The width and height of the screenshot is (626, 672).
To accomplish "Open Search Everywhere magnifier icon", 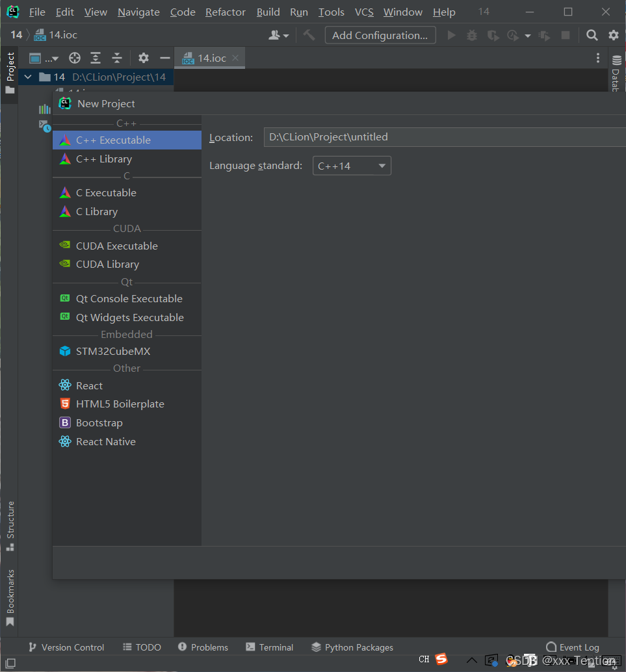I will (x=592, y=35).
